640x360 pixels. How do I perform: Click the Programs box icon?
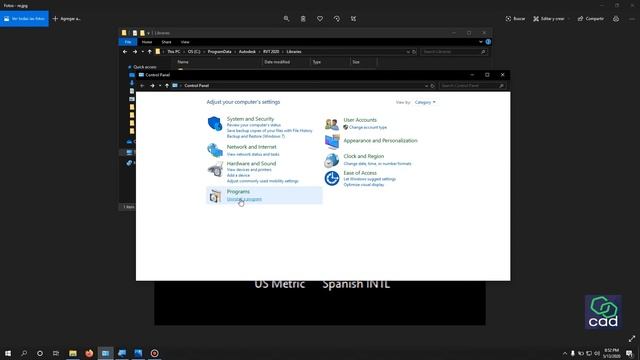(x=215, y=196)
